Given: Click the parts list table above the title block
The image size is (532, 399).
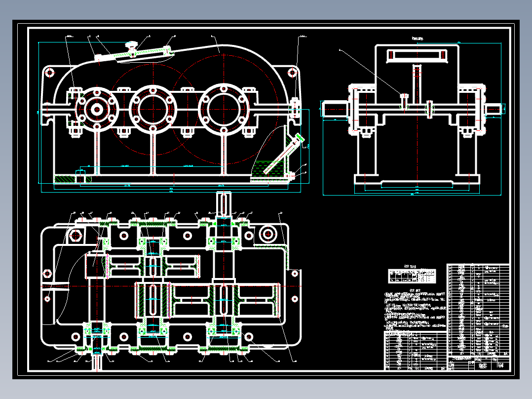Looking at the screenshot, I should 478,310.
